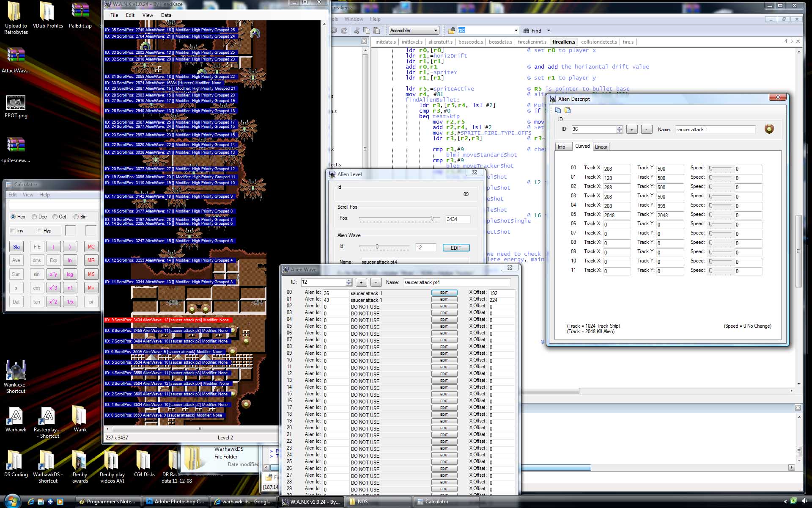The width and height of the screenshot is (812, 508).
Task: Click the find-in-files folder icon
Action: pyautogui.click(x=451, y=30)
